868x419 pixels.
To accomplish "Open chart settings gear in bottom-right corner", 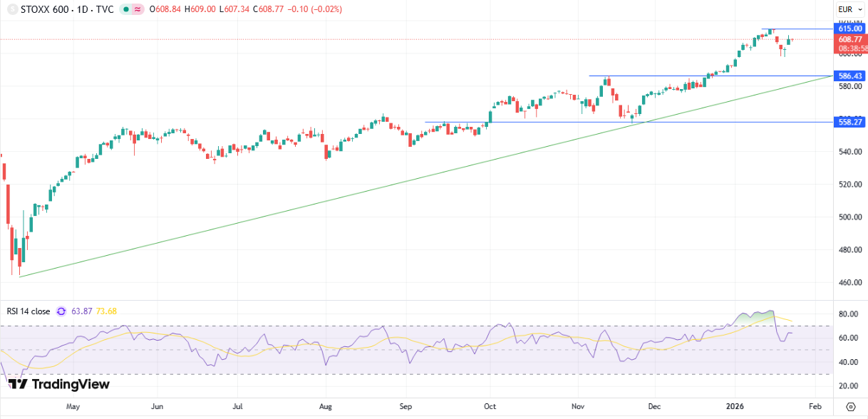I will pos(849,407).
